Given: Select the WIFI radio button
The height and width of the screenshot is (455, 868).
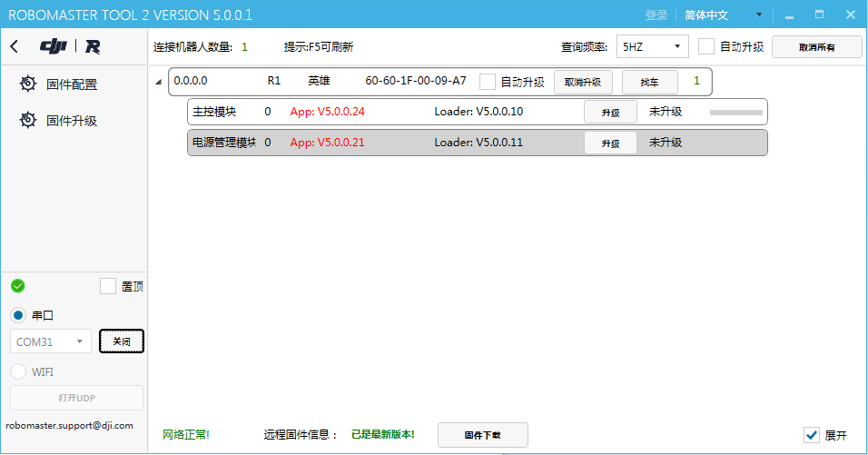Looking at the screenshot, I should tap(18, 371).
